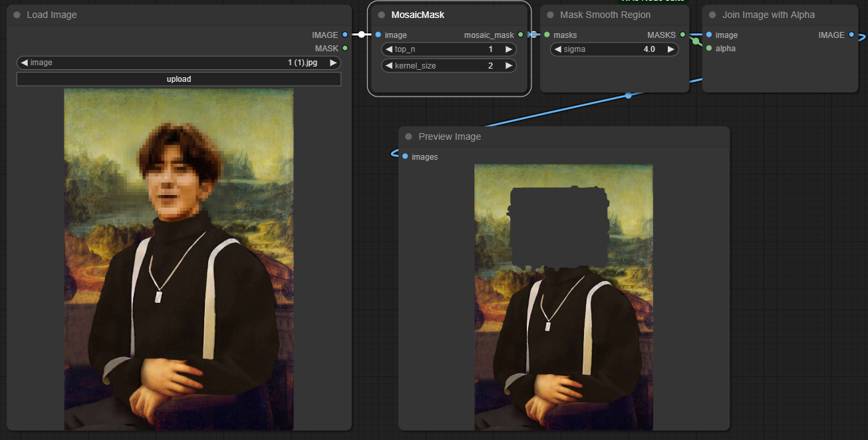This screenshot has height=440, width=868.
Task: Click the masked result thumbnail in Preview Image
Action: (563, 298)
